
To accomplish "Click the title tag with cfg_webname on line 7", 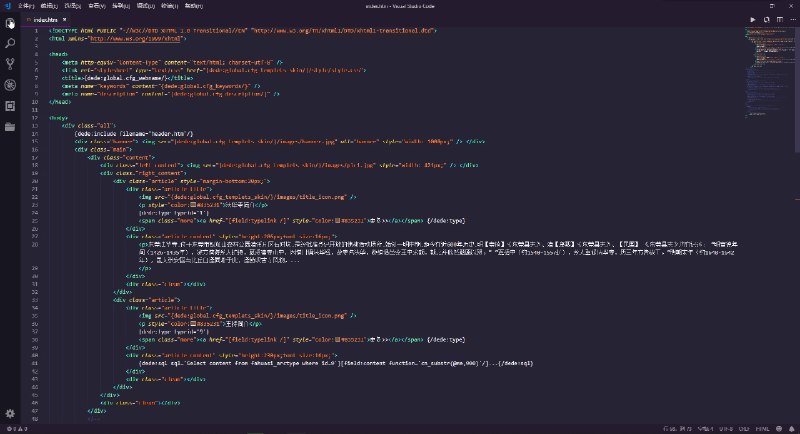I will [127, 78].
